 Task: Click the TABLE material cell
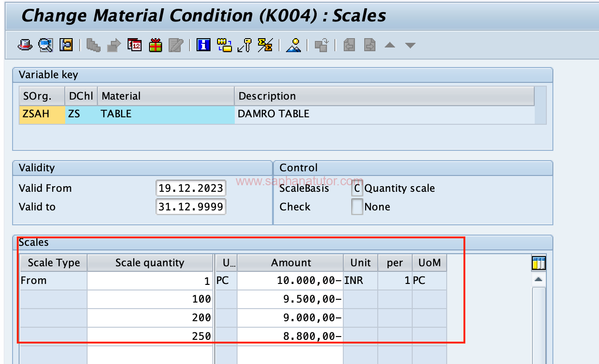[x=166, y=114]
